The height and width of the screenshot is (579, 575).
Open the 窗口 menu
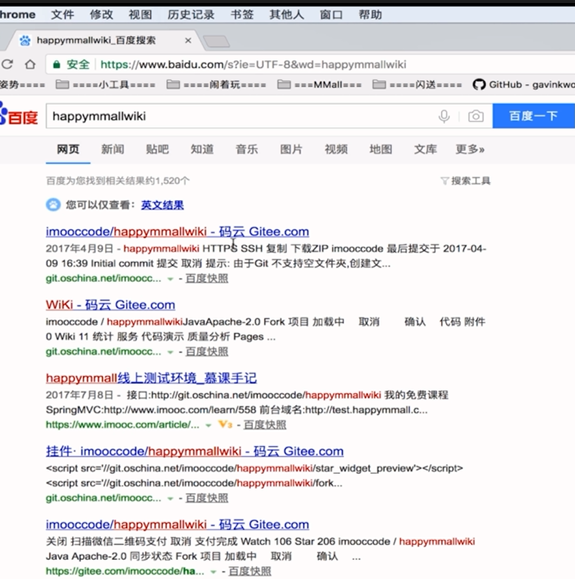pos(331,15)
